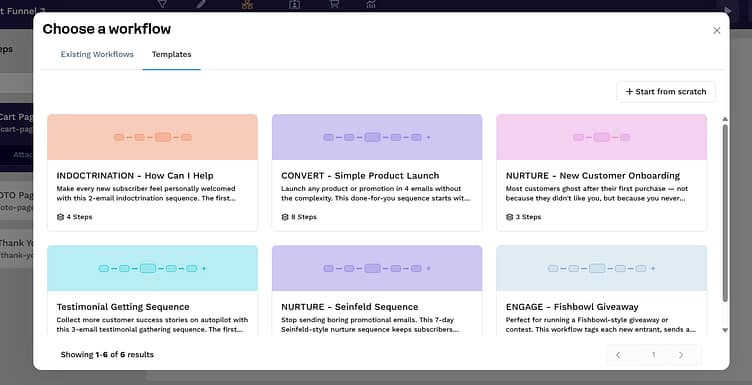Screen dimensions: 752x385
Task: Go to the next results page arrow
Action: pyautogui.click(x=681, y=355)
